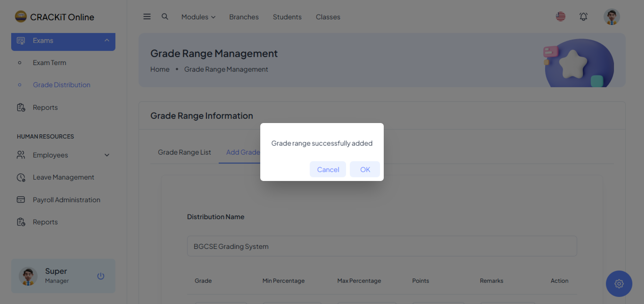
Task: Open the Branches menu item
Action: click(x=244, y=17)
